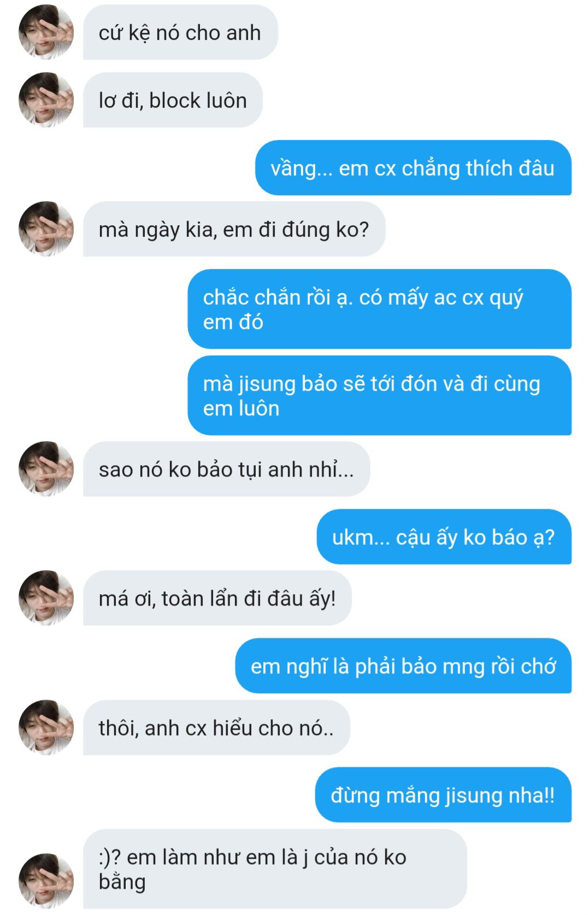Image resolution: width=588 pixels, height=915 pixels.
Task: Tap "em nghĩ là phải bảo mng rồi chớ" bubble
Action: coord(403,666)
